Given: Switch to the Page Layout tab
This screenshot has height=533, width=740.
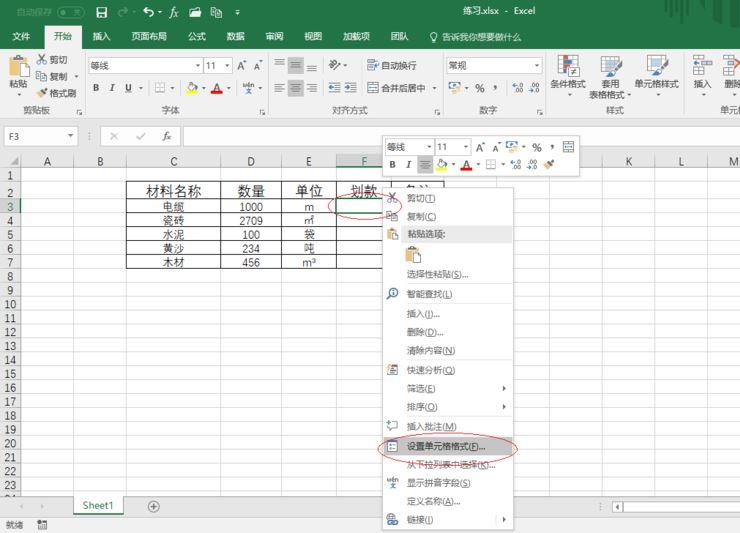Looking at the screenshot, I should click(x=149, y=36).
